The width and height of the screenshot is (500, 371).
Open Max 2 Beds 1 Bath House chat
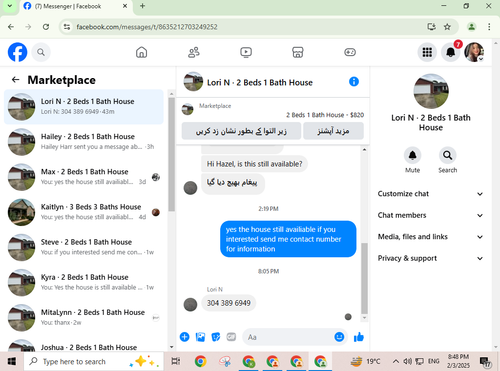[x=84, y=177]
